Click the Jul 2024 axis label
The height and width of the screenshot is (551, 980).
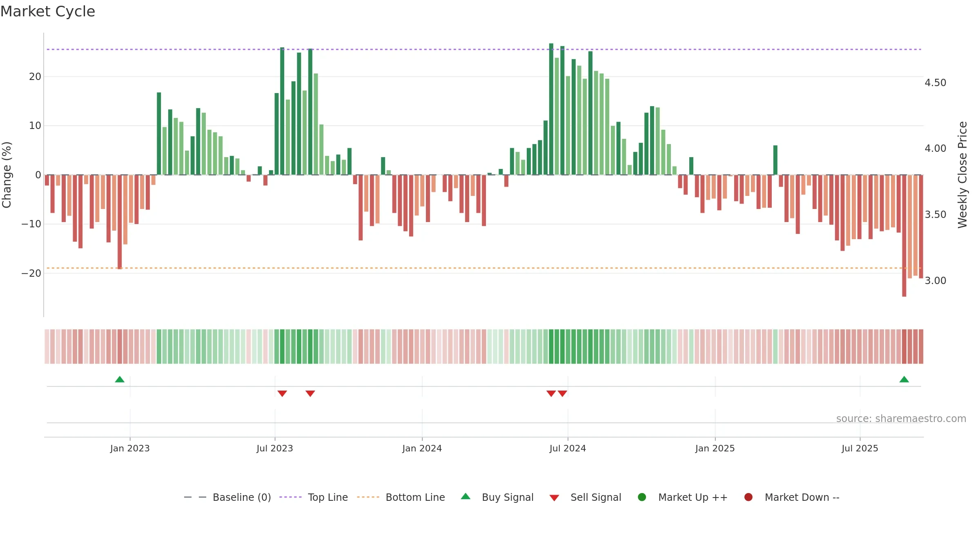point(568,448)
